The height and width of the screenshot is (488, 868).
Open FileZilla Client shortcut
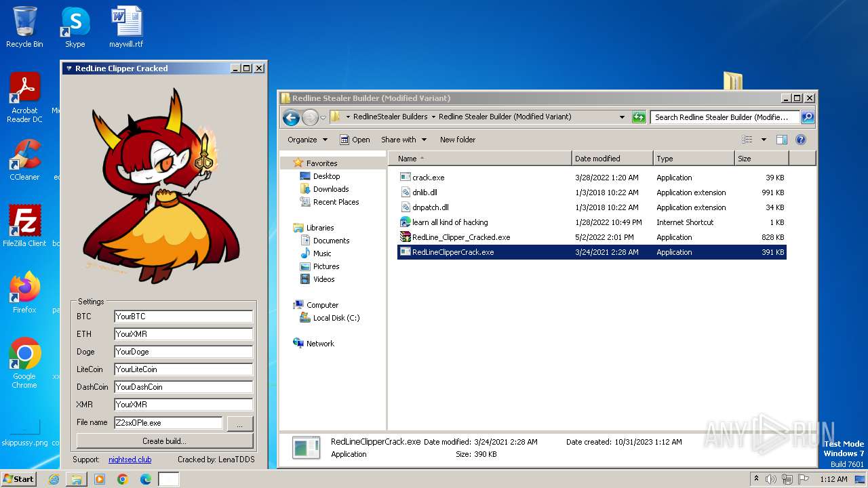[24, 226]
